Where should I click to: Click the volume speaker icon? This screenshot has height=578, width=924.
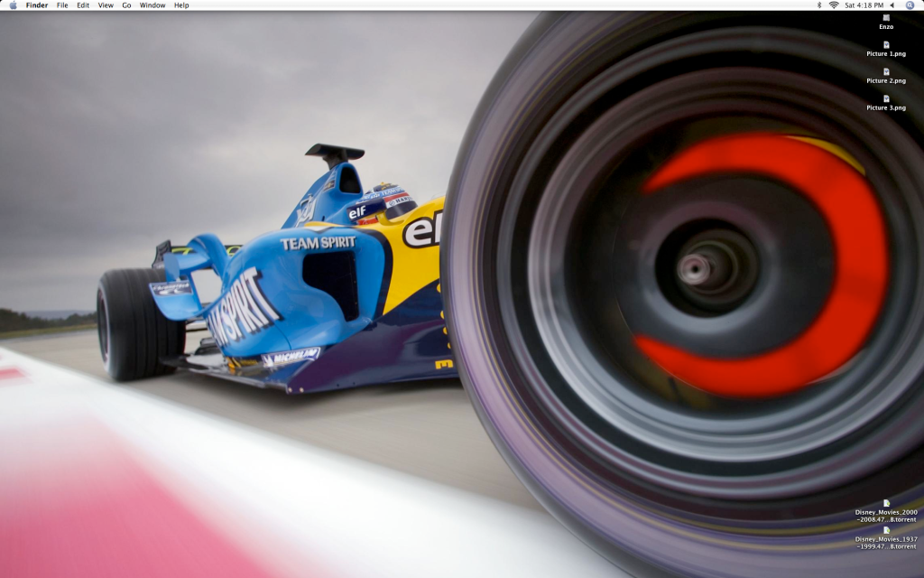tap(892, 5)
